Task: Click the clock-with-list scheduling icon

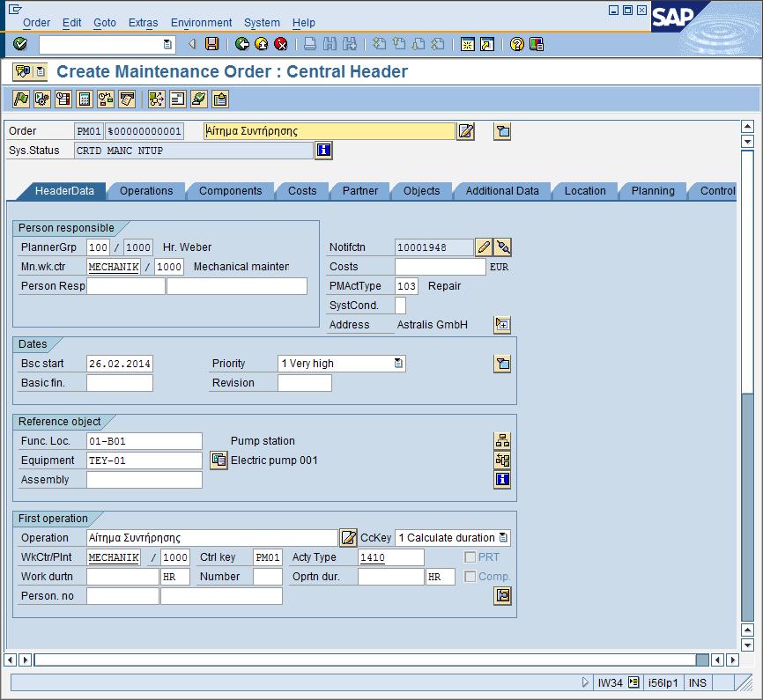Action: click(63, 99)
